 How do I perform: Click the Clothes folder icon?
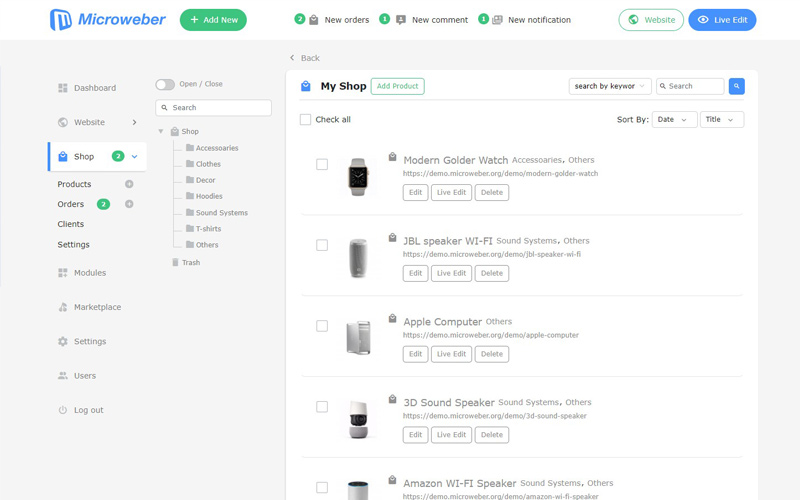190,164
